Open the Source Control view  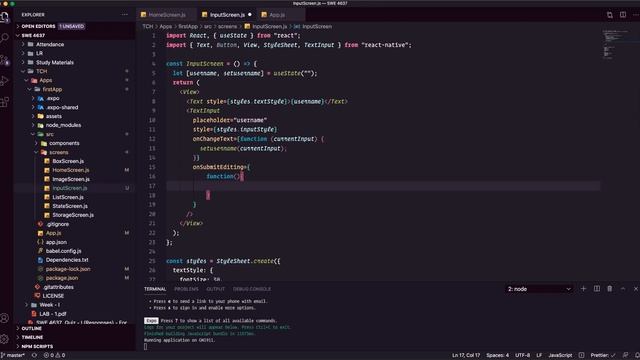tap(4, 60)
